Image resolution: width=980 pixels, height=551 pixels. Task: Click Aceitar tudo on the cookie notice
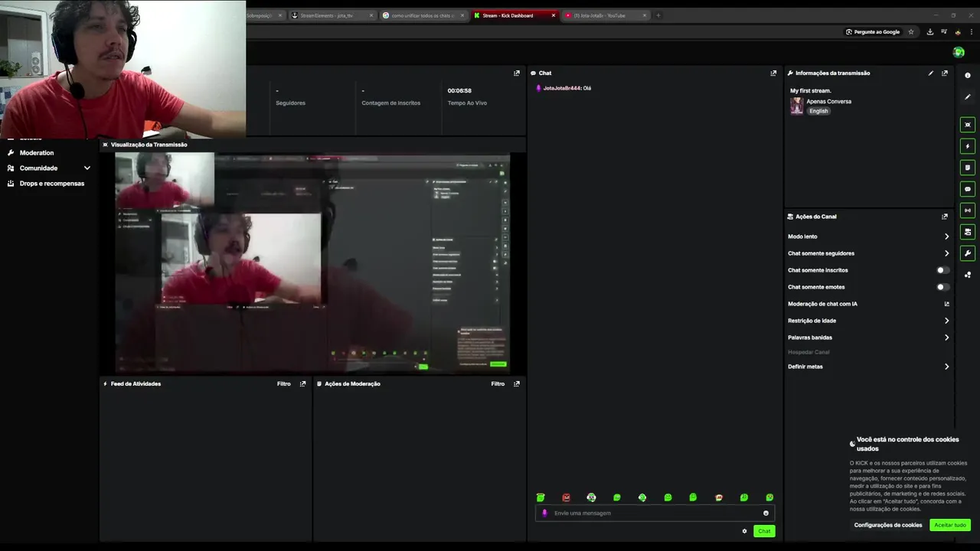click(950, 525)
